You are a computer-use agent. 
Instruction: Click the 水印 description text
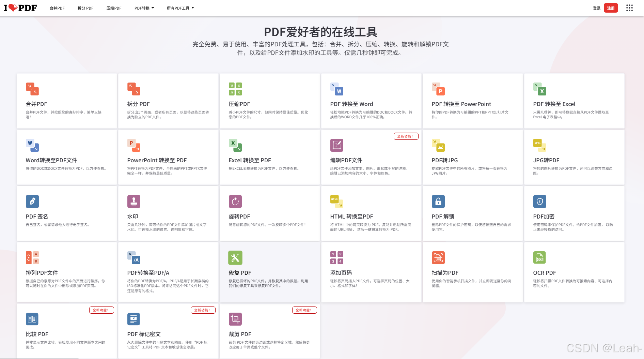(167, 227)
